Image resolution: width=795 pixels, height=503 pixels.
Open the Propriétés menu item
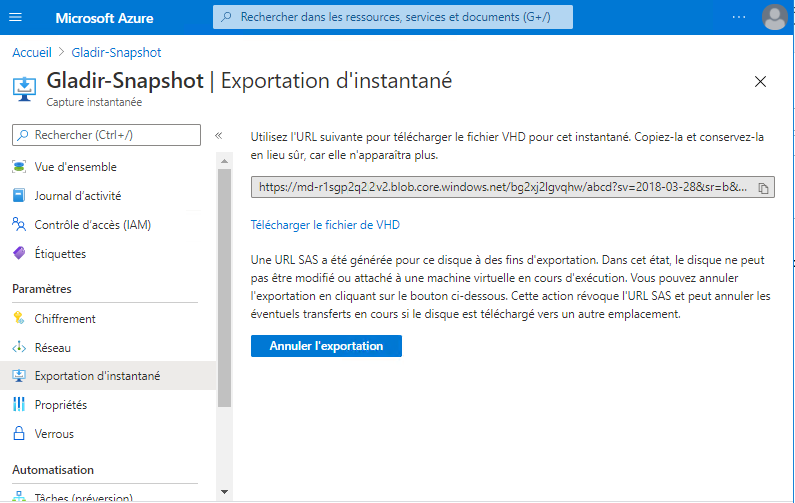(x=60, y=405)
